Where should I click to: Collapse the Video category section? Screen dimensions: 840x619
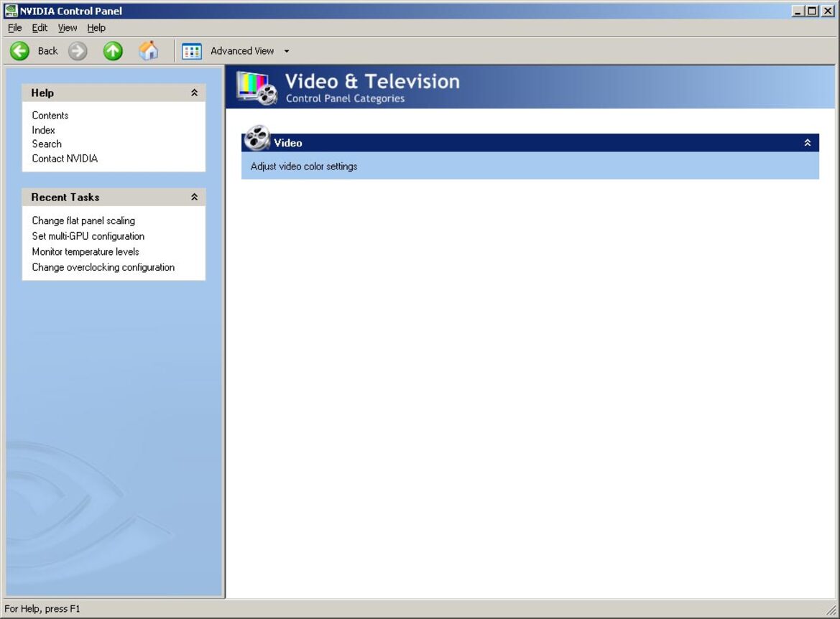coord(808,142)
